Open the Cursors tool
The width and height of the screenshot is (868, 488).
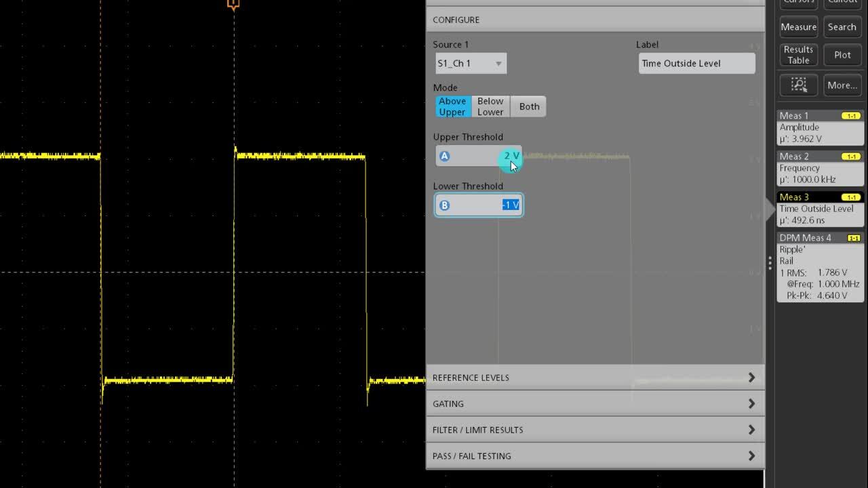pos(798,2)
